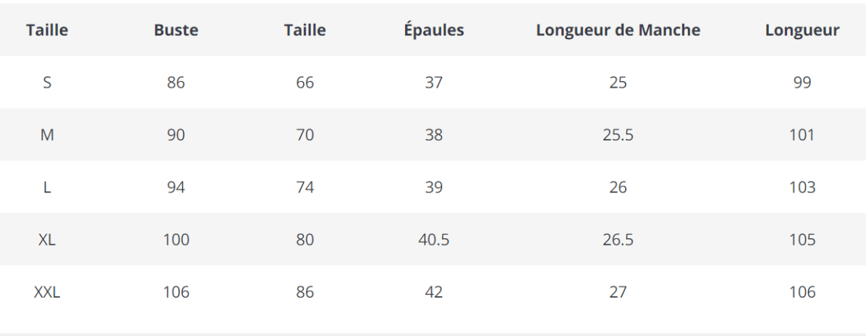
Task: Click the waist value 74 for L
Action: pos(305,188)
